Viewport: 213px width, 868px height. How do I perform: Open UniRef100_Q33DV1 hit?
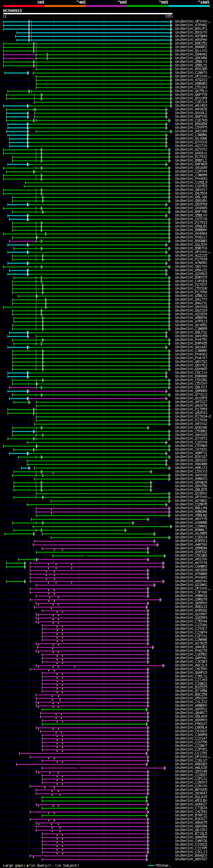coord(191,493)
